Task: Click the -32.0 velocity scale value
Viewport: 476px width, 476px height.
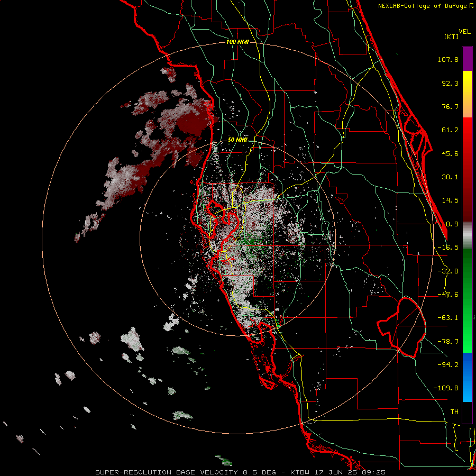Action: click(x=448, y=271)
